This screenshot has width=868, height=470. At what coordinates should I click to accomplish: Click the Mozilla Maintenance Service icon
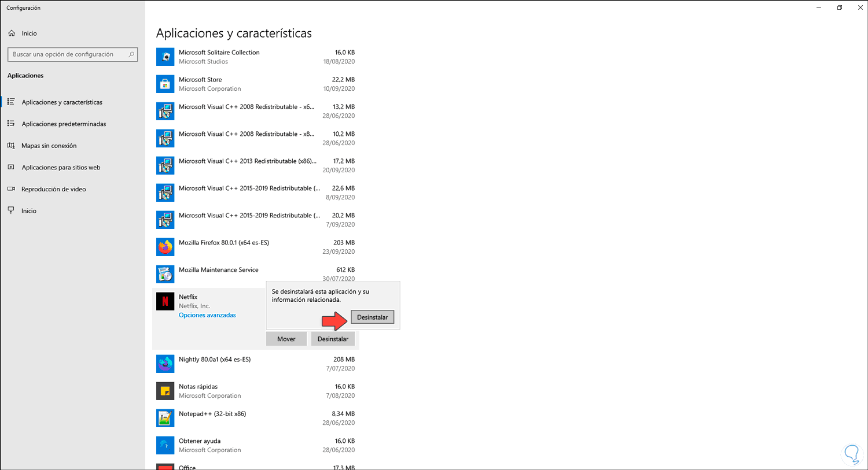[x=165, y=274]
